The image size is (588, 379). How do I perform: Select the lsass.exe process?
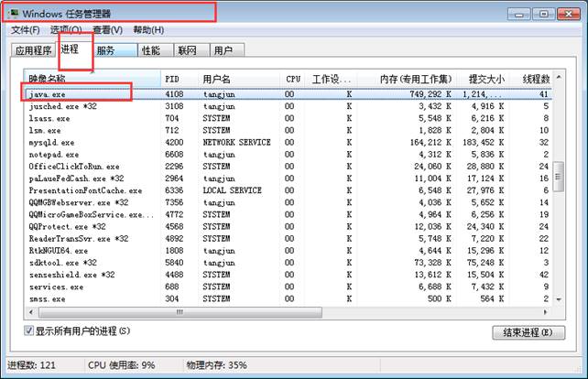[288, 118]
